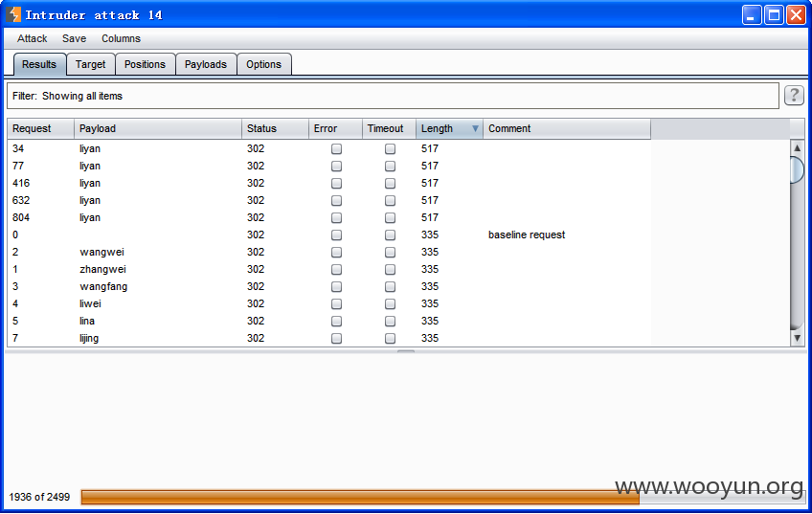The image size is (812, 514).
Task: Select the "liwei" payload cell
Action: coord(90,303)
